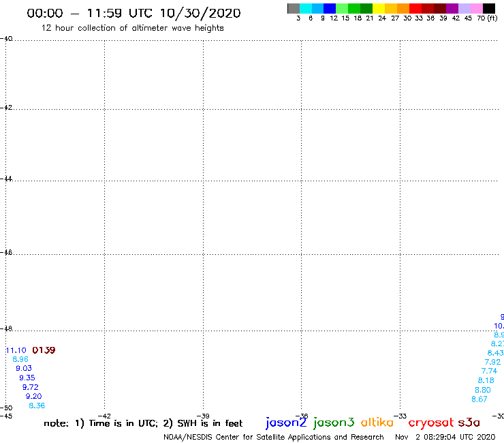Choose the bright red color bar swatch
The height and width of the screenshot is (443, 504).
[415, 8]
